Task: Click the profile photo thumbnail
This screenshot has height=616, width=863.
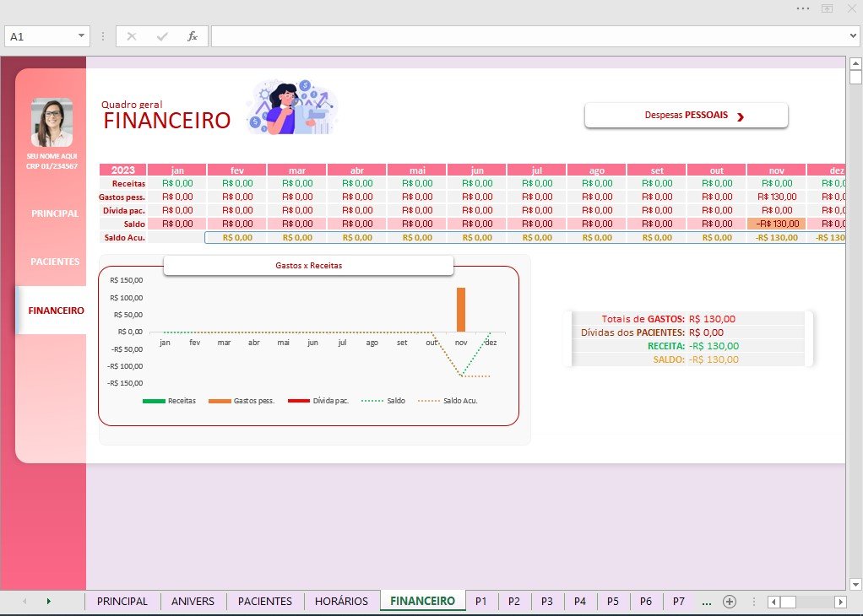Action: tap(52, 122)
